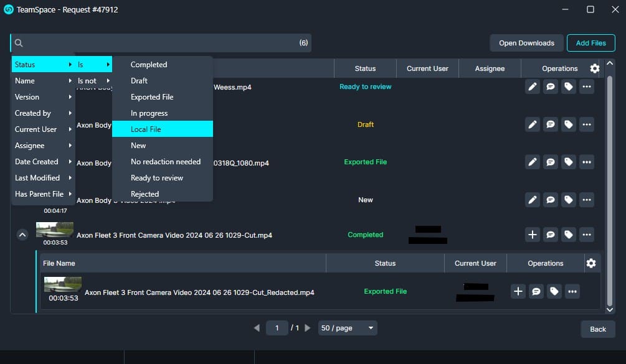Expand the Is not filter submenu
Viewport: 626px width, 364px height.
93,81
